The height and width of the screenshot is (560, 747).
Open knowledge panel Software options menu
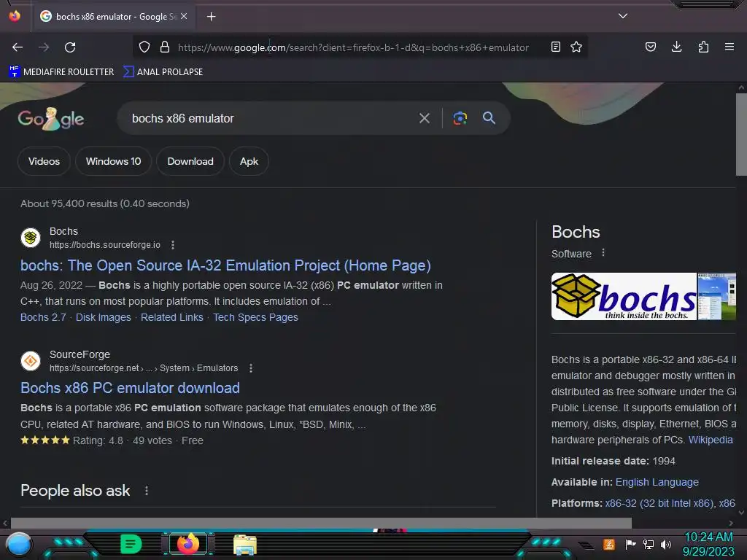pyautogui.click(x=603, y=253)
